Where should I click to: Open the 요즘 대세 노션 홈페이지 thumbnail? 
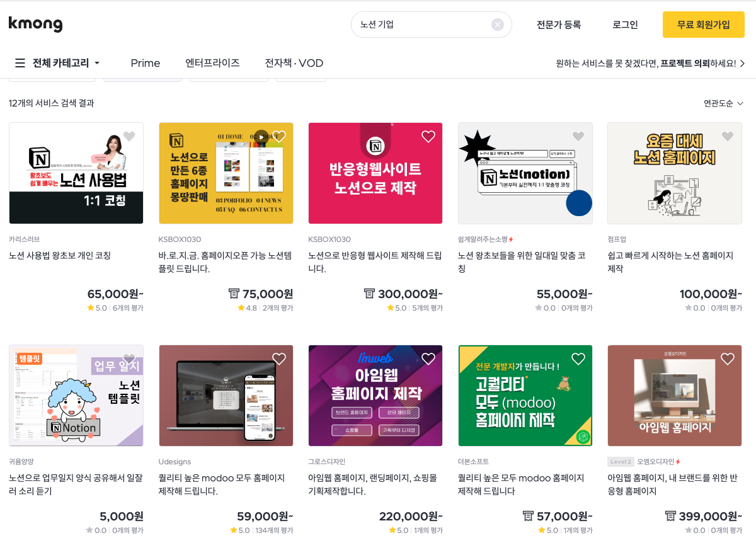pyautogui.click(x=675, y=173)
